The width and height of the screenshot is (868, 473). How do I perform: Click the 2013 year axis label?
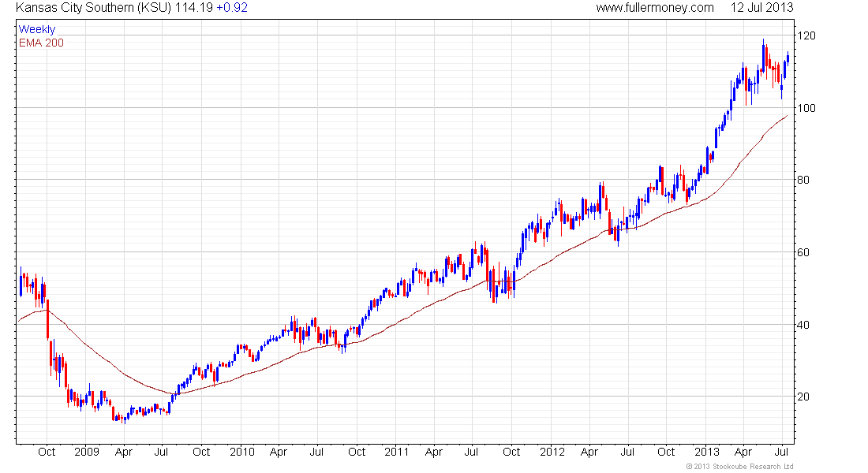(707, 452)
